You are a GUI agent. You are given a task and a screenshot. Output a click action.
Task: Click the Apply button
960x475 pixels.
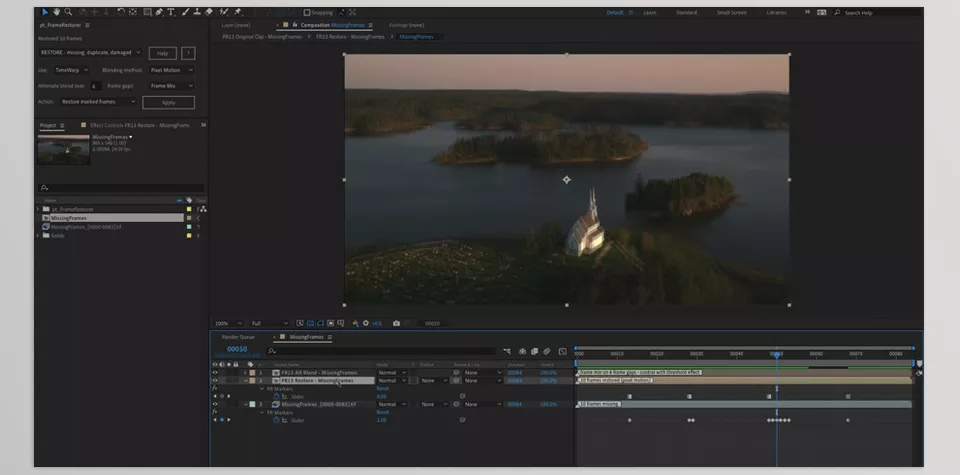click(x=168, y=103)
